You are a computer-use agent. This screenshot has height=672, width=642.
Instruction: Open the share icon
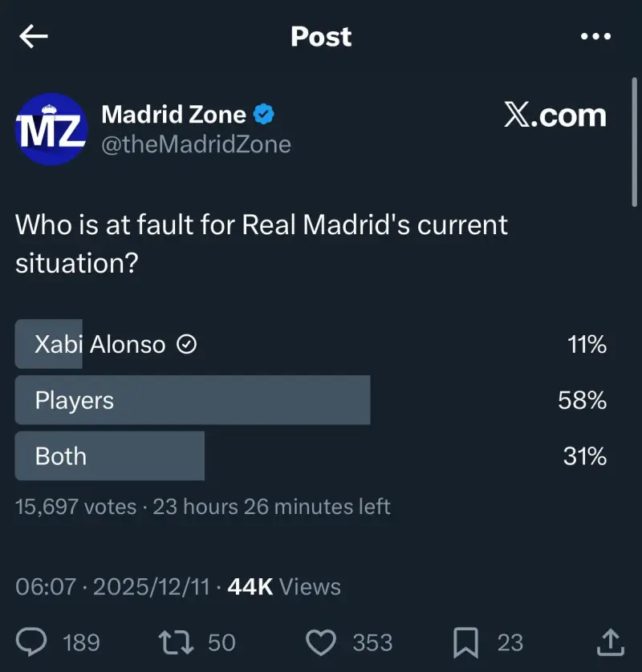(x=610, y=641)
